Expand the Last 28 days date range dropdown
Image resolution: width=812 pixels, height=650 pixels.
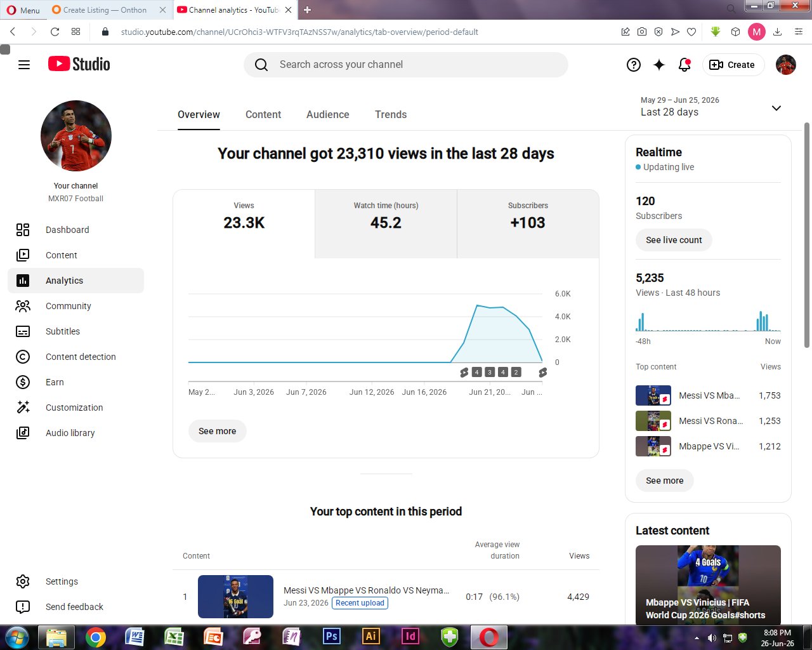point(776,108)
